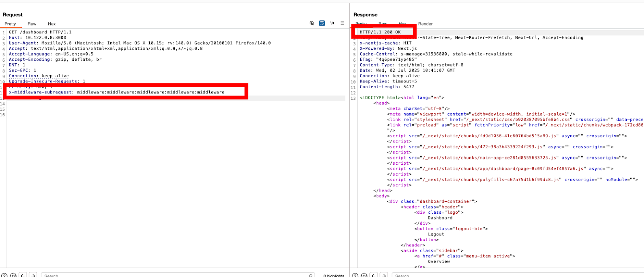This screenshot has width=644, height=277.
Task: Toggle the \n show newlines button
Action: 332,23
